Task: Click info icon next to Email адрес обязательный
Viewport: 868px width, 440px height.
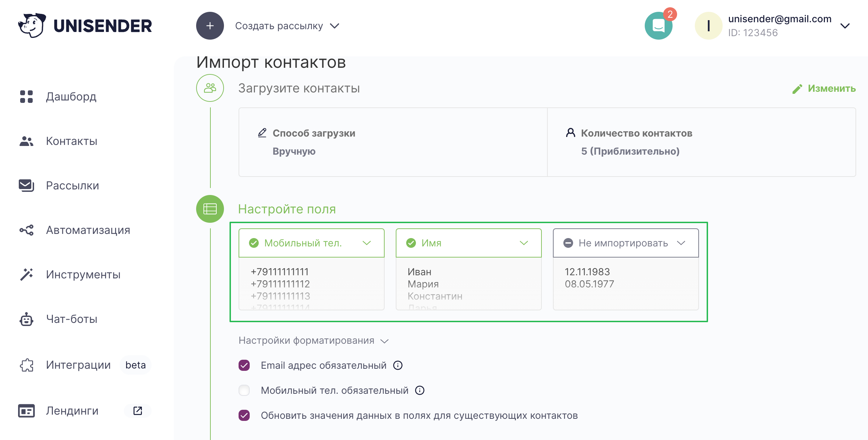Action: pos(398,365)
